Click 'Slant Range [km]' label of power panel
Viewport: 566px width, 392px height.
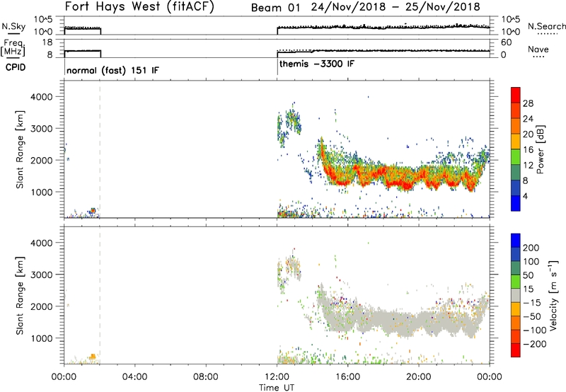(20, 149)
